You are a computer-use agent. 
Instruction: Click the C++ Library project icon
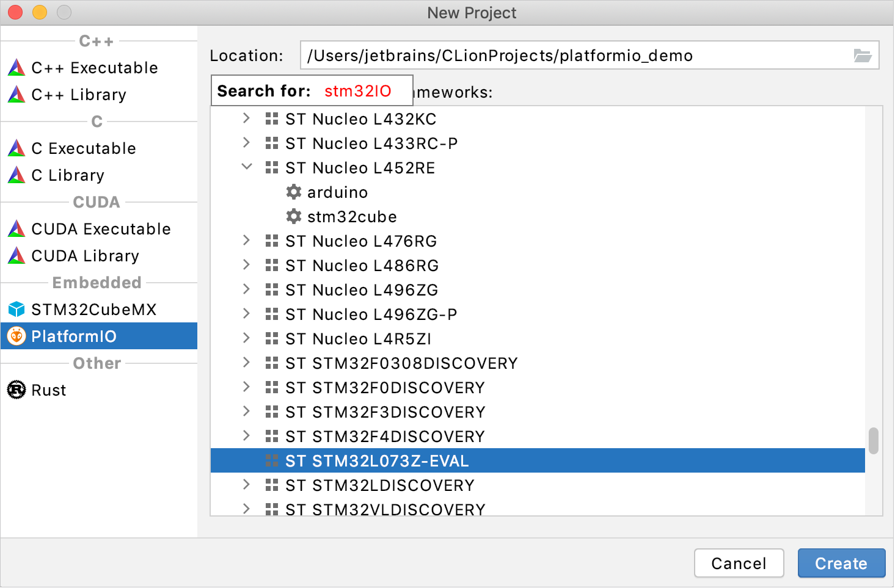[x=16, y=94]
